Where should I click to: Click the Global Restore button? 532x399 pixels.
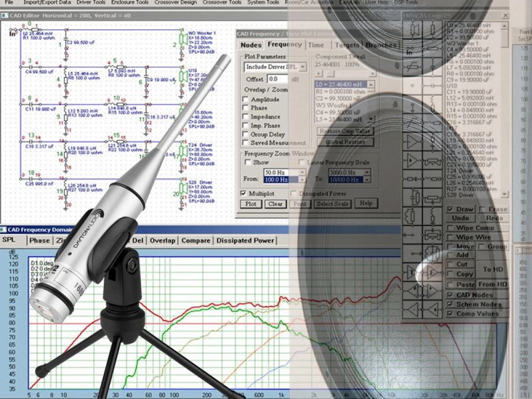(343, 141)
